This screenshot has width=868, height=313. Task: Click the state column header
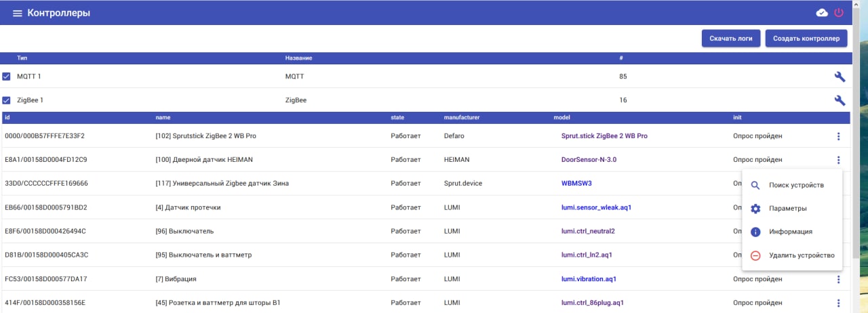397,117
